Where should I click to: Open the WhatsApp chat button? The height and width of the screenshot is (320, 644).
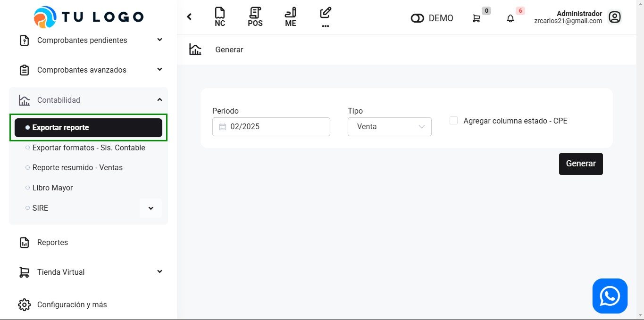click(x=610, y=296)
